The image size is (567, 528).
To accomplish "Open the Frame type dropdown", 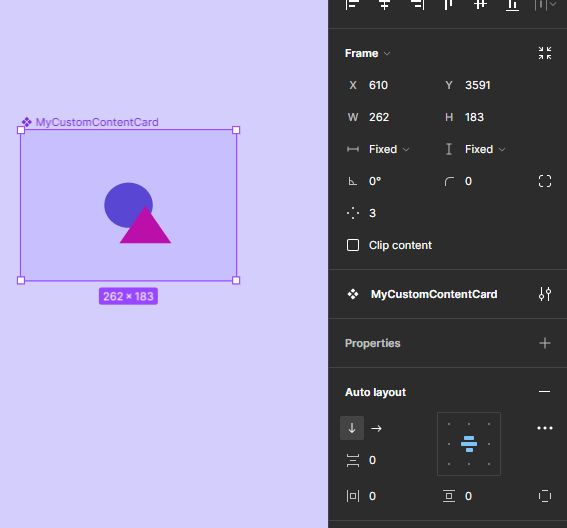I will pos(367,54).
